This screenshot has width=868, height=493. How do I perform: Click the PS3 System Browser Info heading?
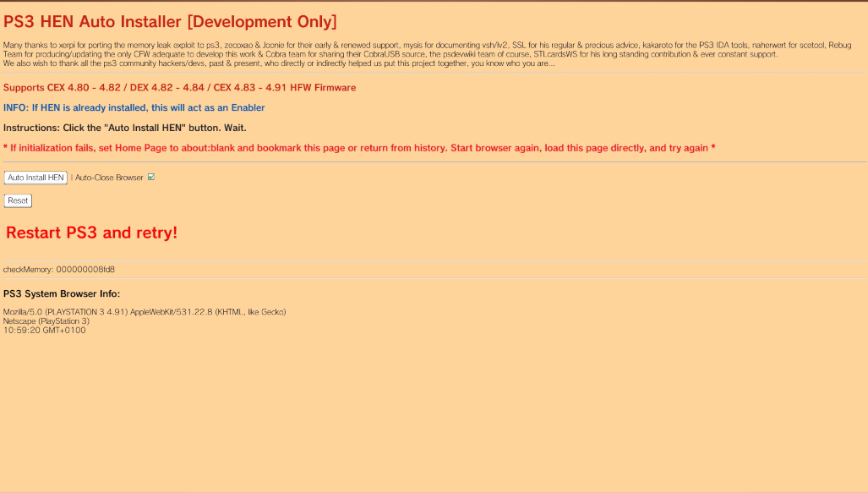(x=62, y=294)
